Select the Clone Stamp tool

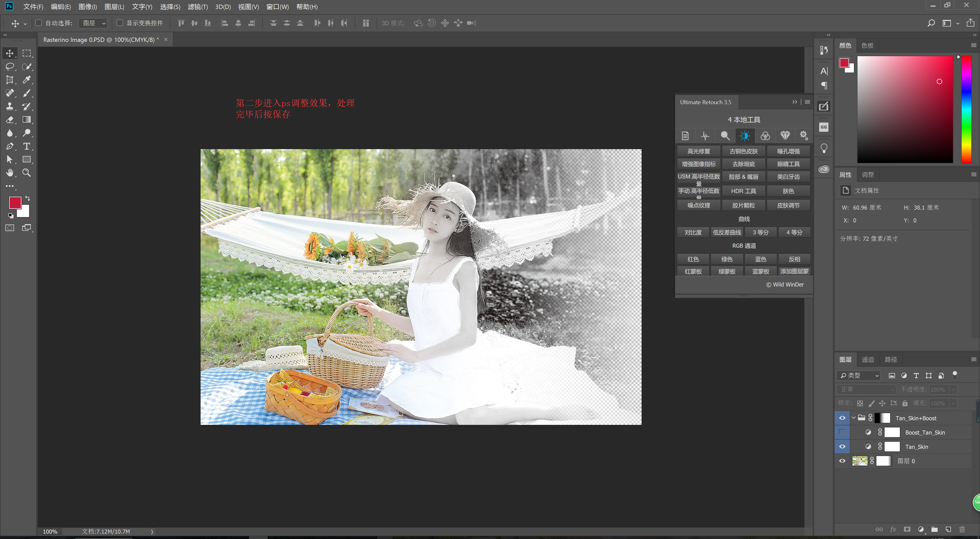[x=10, y=106]
